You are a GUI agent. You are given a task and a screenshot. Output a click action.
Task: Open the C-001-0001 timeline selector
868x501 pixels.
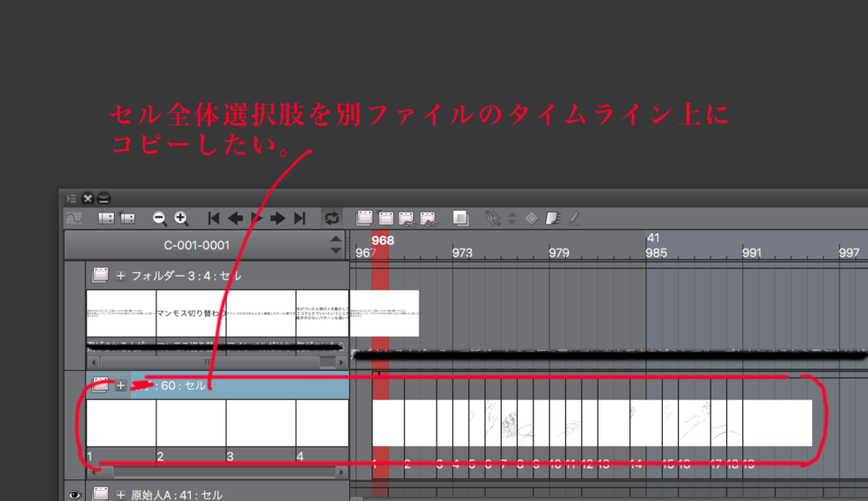click(x=196, y=245)
